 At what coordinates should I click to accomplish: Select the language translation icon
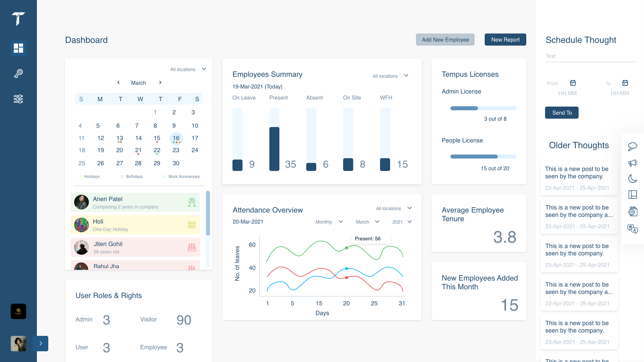[633, 229]
